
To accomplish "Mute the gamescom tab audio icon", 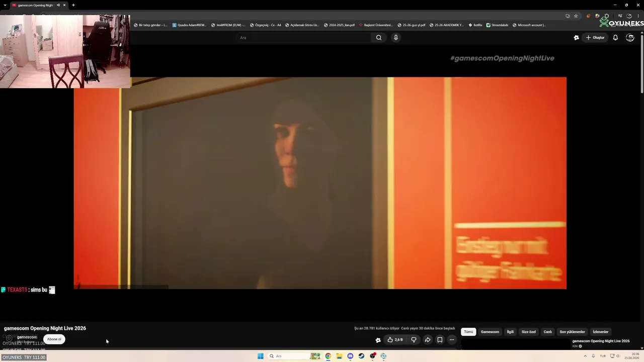I will pos(58,5).
